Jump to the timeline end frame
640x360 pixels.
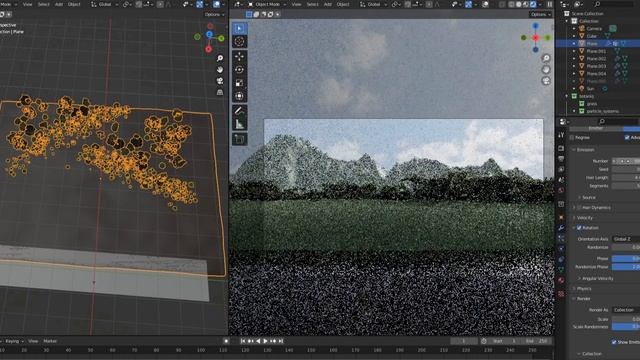[x=281, y=341]
